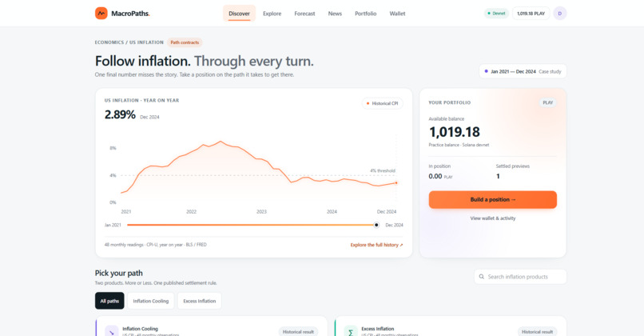Select the All paths filter

click(x=109, y=301)
